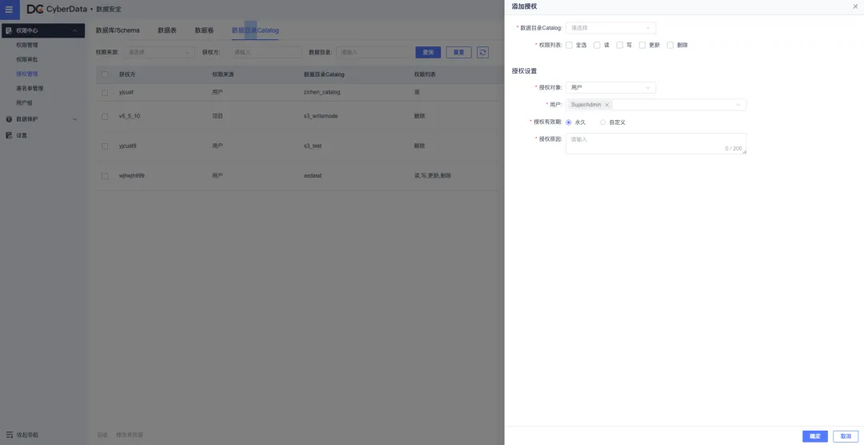Image resolution: width=864 pixels, height=445 pixels.
Task: Open the hamburger menu in the top-left
Action: [x=9, y=9]
